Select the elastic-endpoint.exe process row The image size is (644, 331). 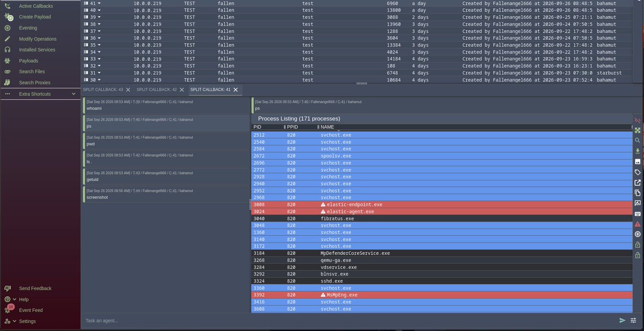point(442,204)
